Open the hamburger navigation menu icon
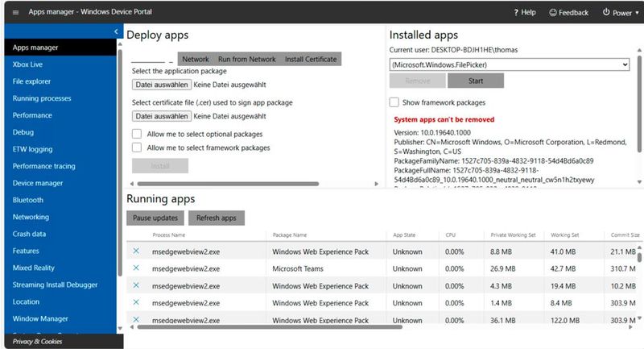The width and height of the screenshot is (644, 349). pyautogui.click(x=15, y=12)
